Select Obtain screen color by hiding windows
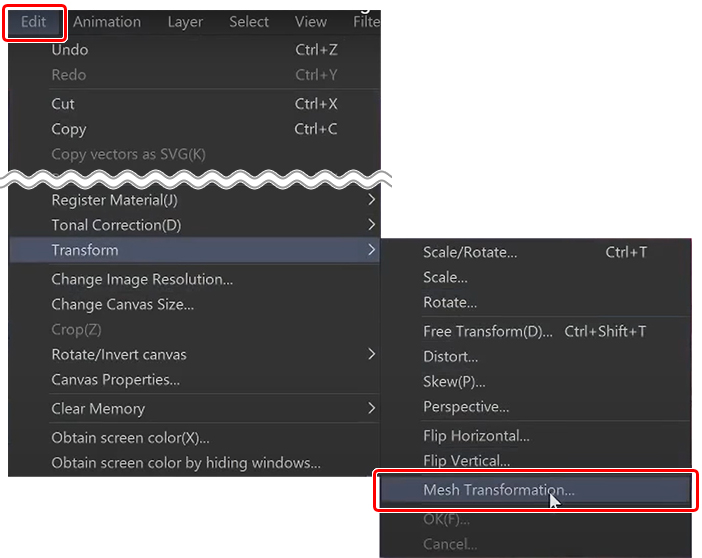Viewport: 702px width, 558px height. pos(186,463)
